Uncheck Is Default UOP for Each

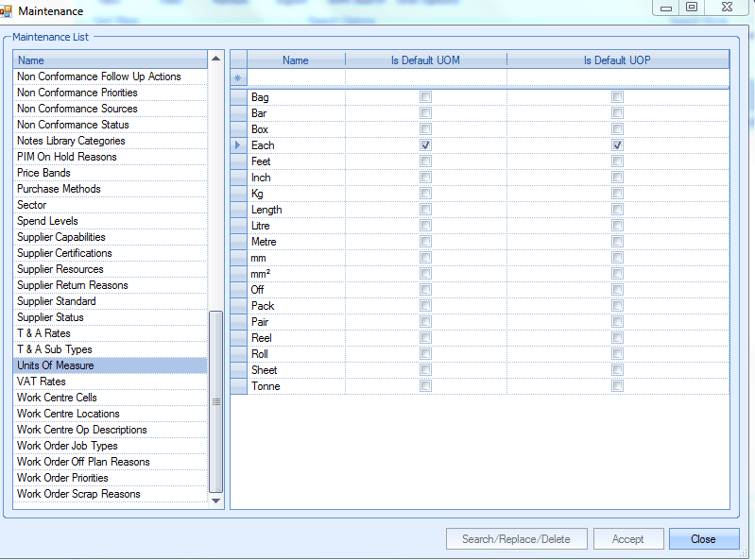coord(617,145)
